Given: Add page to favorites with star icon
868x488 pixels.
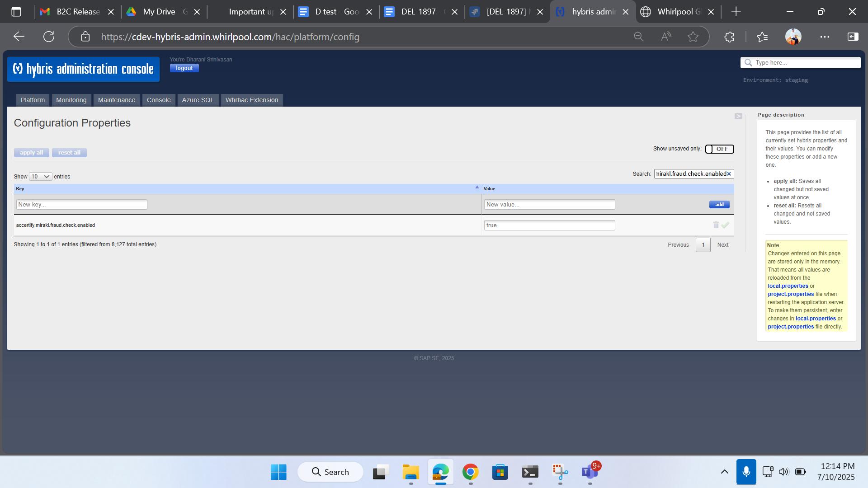Looking at the screenshot, I should (693, 37).
